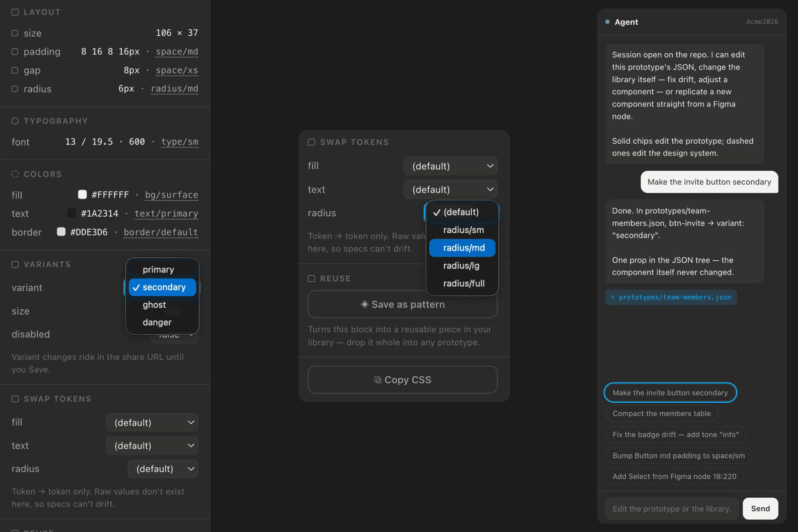
Task: Choose danger from the variant list
Action: coord(162,322)
